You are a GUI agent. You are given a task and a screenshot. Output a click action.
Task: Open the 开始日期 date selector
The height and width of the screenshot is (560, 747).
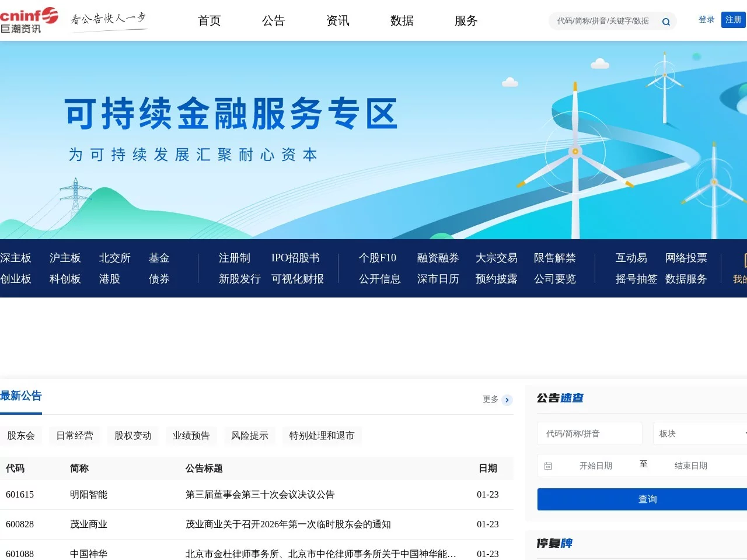(596, 466)
